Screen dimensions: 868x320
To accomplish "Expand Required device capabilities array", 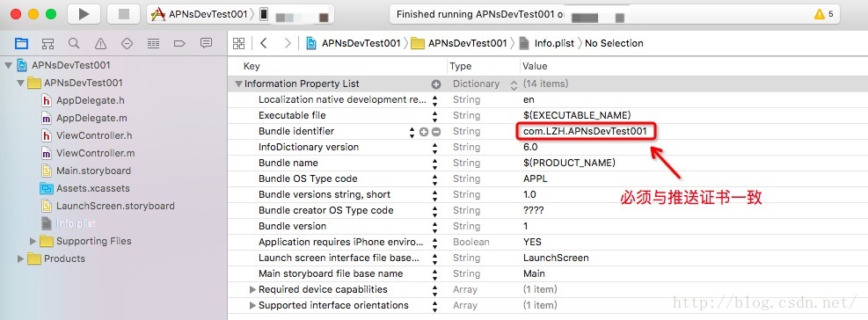I will (x=252, y=289).
